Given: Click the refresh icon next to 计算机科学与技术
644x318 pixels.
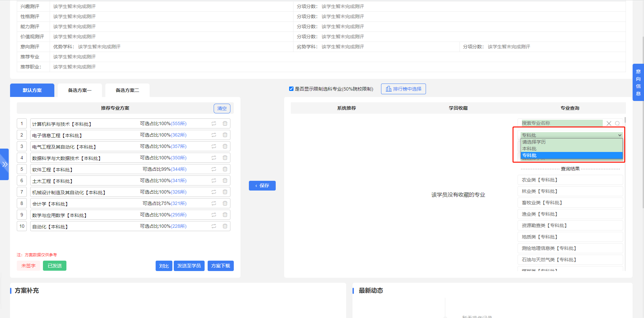Looking at the screenshot, I should (214, 123).
